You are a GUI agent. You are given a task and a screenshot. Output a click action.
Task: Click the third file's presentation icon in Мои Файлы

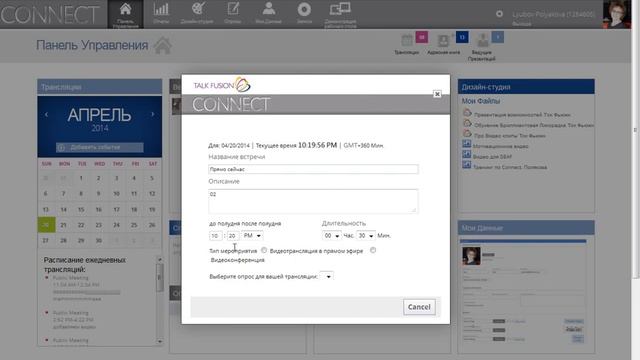[467, 133]
